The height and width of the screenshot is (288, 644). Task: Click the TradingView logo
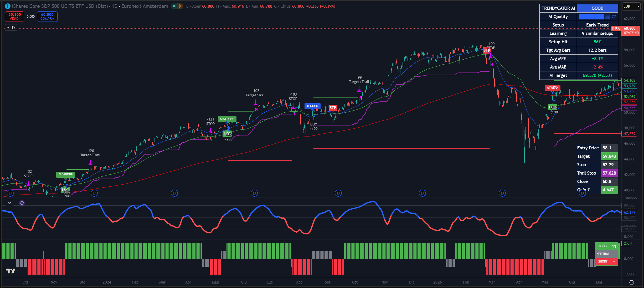tap(11, 271)
